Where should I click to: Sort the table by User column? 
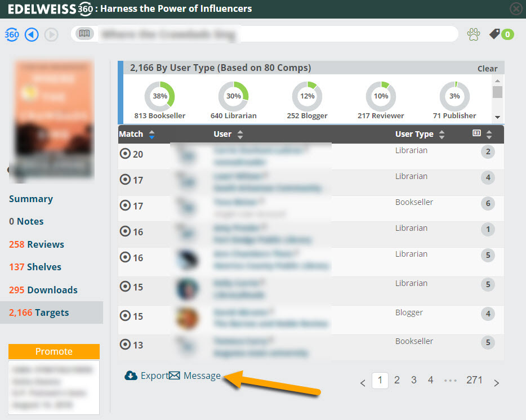tap(240, 135)
